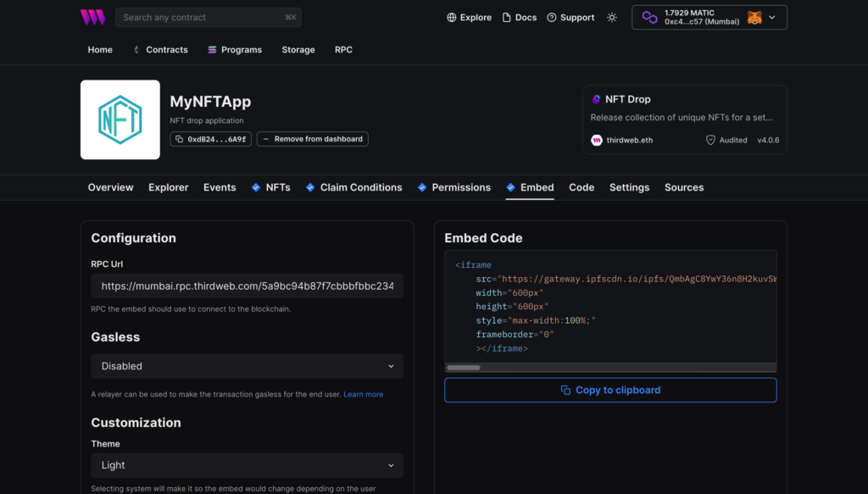Focus the Search any contract field
The height and width of the screenshot is (494, 868).
(209, 18)
